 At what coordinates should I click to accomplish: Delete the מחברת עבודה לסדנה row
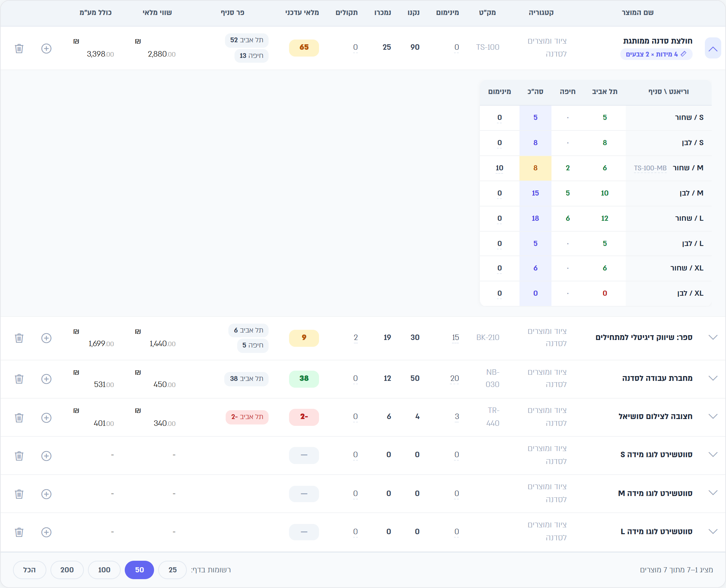pyautogui.click(x=19, y=379)
